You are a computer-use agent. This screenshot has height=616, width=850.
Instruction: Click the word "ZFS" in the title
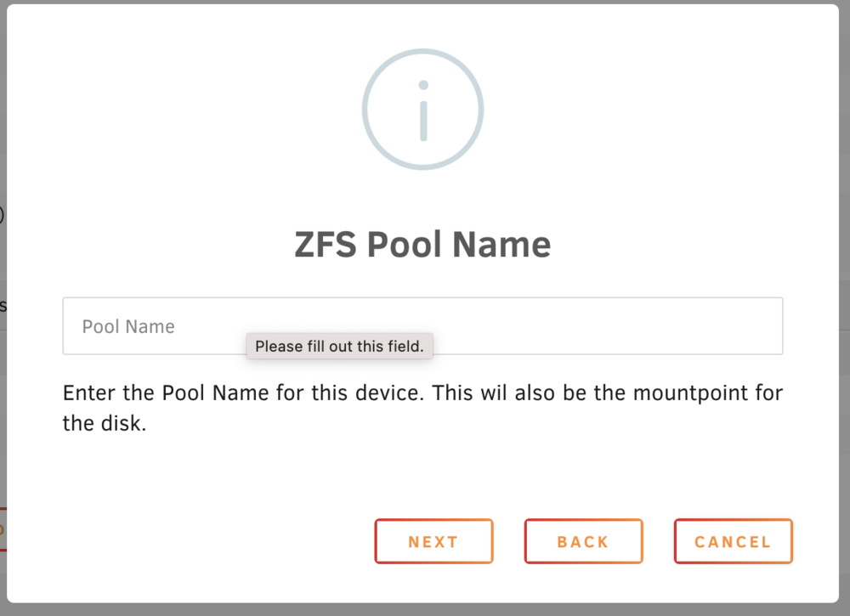326,245
